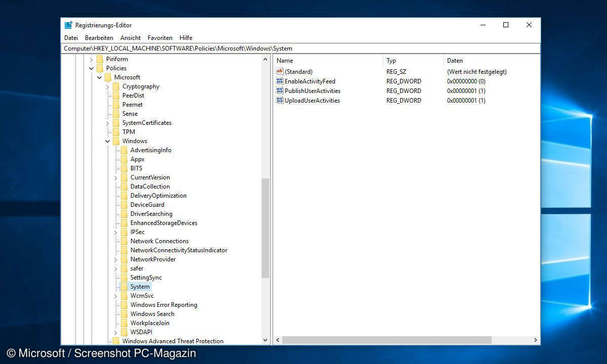Click the Policies folder icon
This screenshot has height=364, width=607.
coord(100,68)
